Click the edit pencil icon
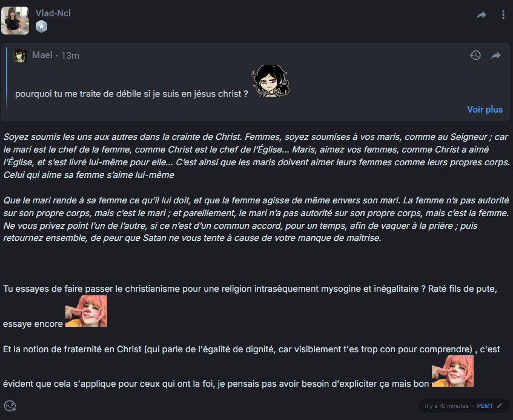Viewport: 513px width, 420px height. 500,405
